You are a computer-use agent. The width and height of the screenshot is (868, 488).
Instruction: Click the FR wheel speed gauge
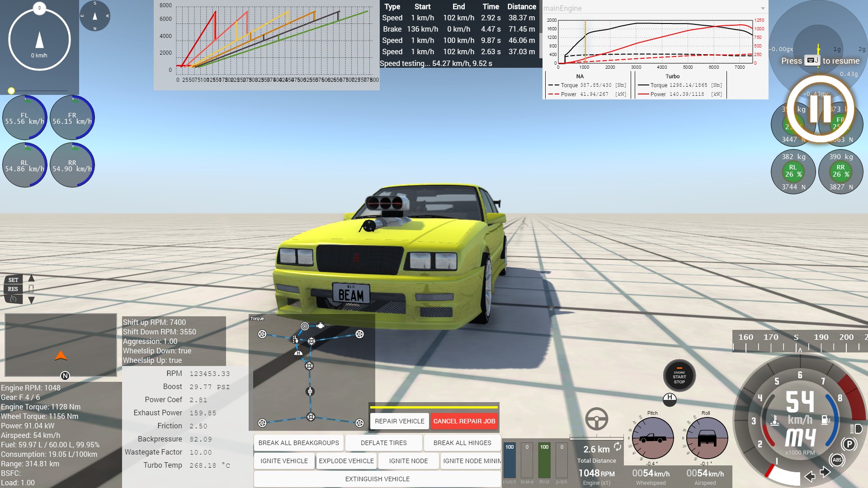[72, 117]
